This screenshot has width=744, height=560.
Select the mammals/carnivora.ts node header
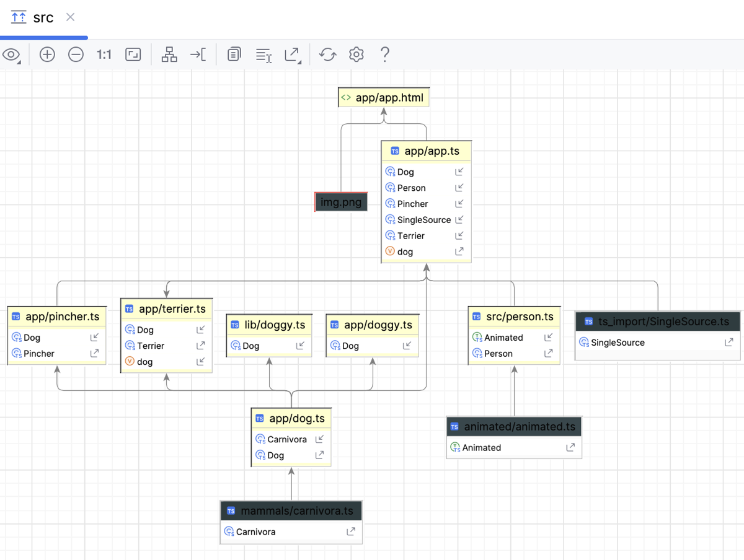click(291, 511)
